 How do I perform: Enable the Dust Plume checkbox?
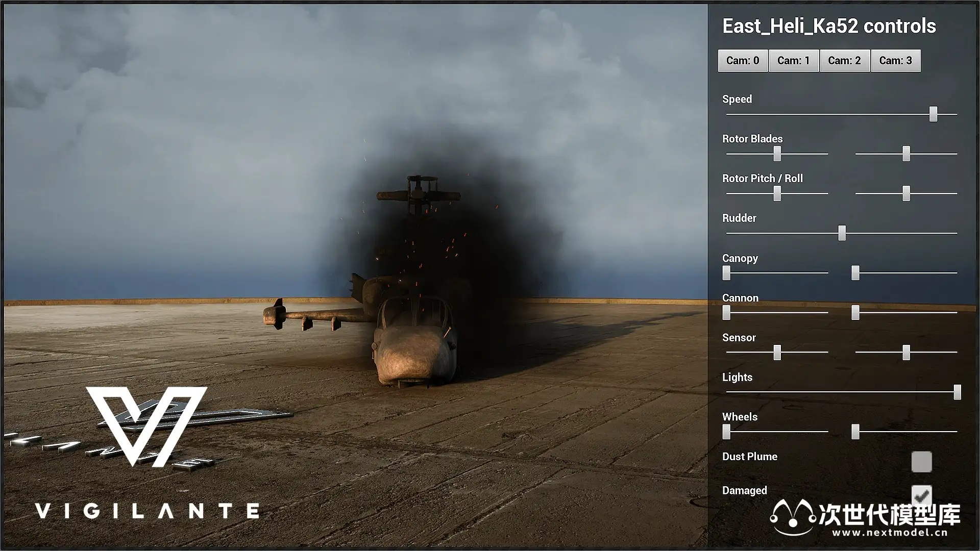pyautogui.click(x=921, y=461)
